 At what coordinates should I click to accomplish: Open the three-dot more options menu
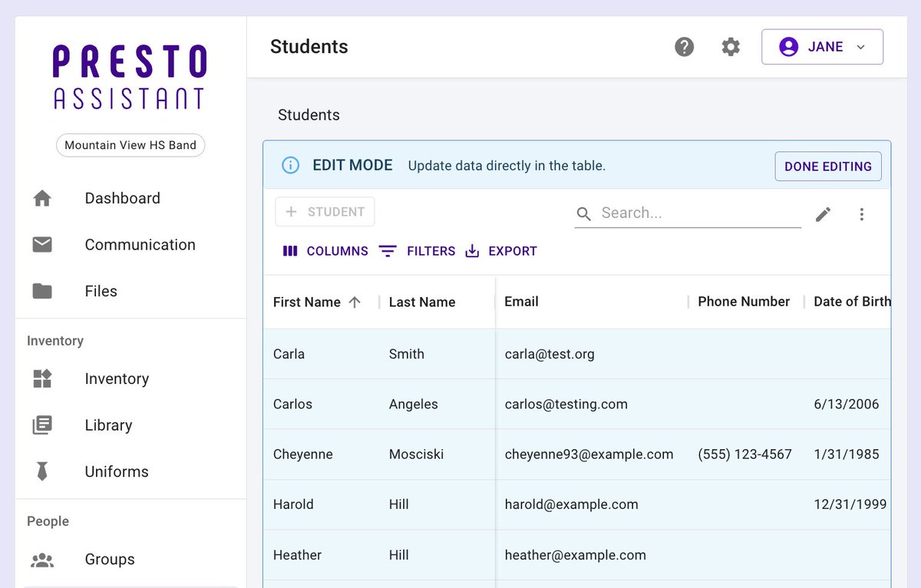click(x=862, y=214)
